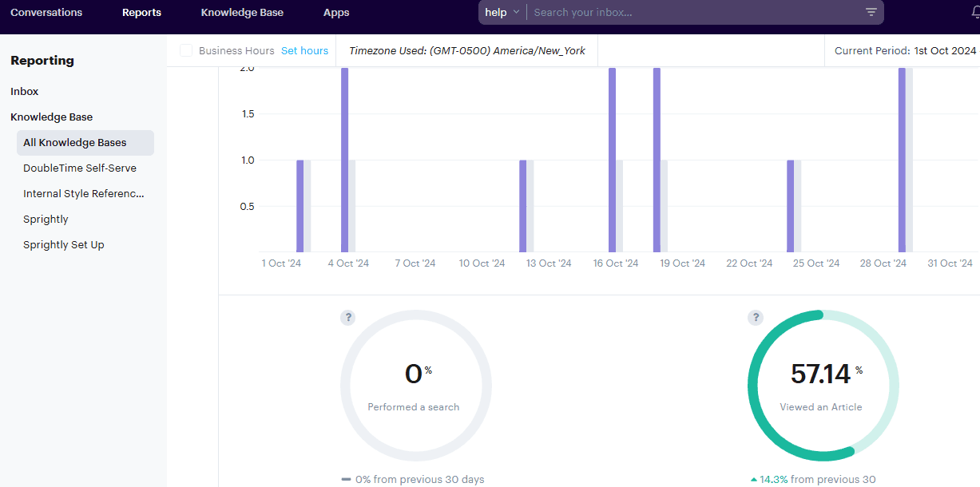
Task: Open the help scope dropdown
Action: click(x=502, y=12)
